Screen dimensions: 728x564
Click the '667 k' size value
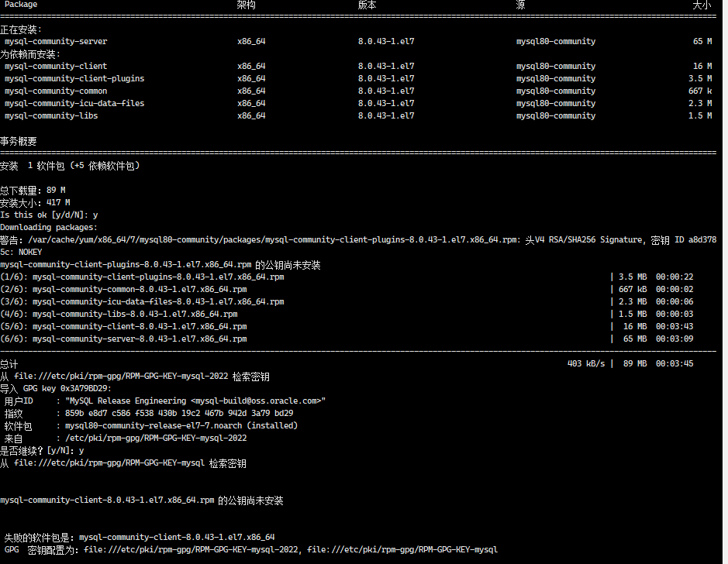tap(700, 91)
